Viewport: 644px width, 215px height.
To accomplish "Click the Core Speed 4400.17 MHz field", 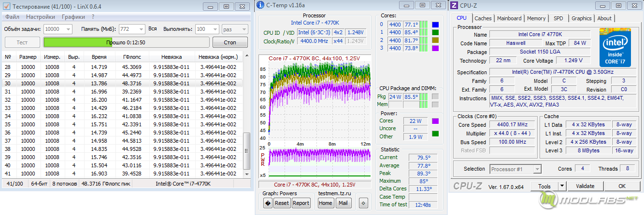I will (x=512, y=124).
